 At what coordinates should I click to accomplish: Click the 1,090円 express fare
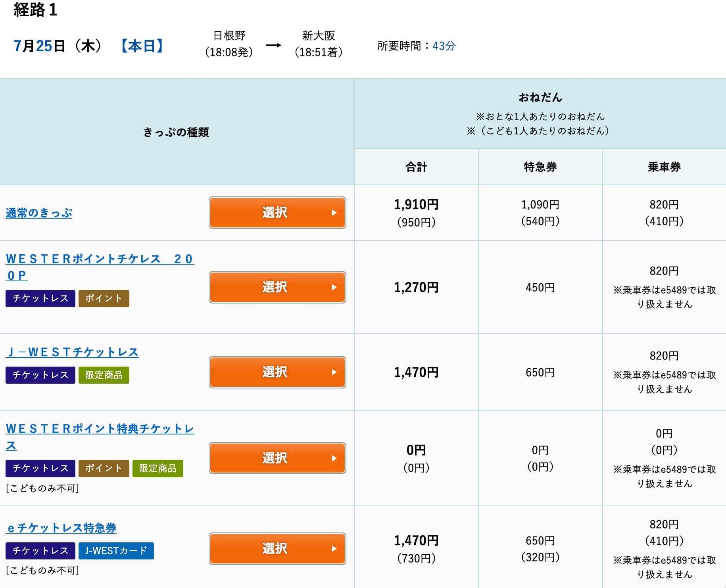(x=540, y=205)
